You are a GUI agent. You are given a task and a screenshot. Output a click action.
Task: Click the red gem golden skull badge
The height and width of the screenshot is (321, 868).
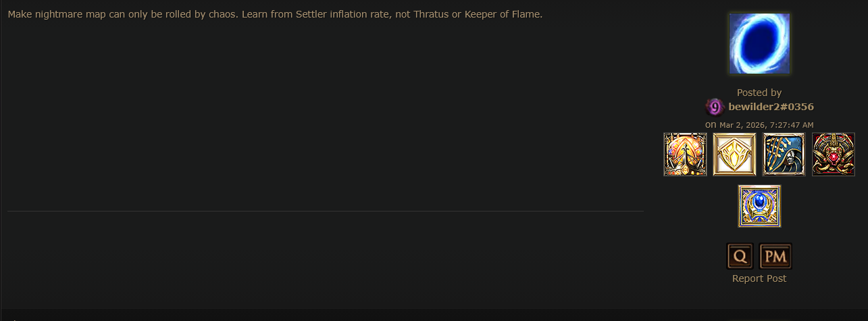click(833, 154)
